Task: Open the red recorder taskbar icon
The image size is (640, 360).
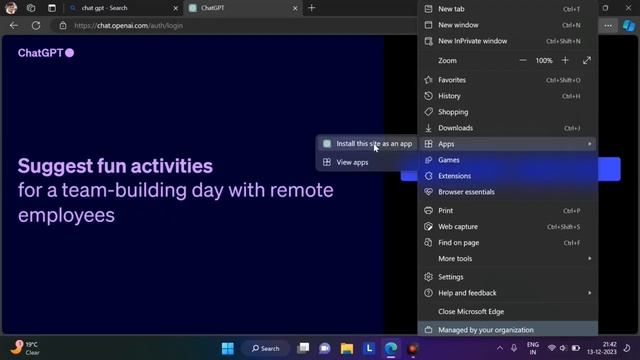Action: click(x=413, y=349)
